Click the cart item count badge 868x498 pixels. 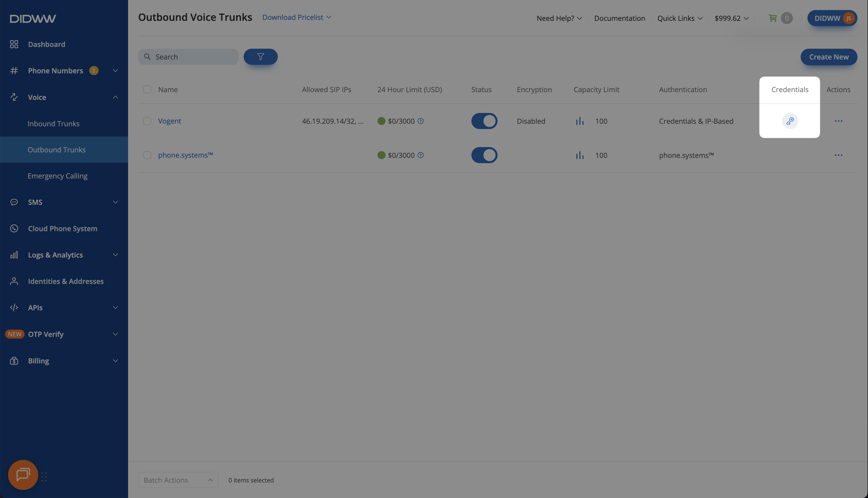click(x=787, y=18)
